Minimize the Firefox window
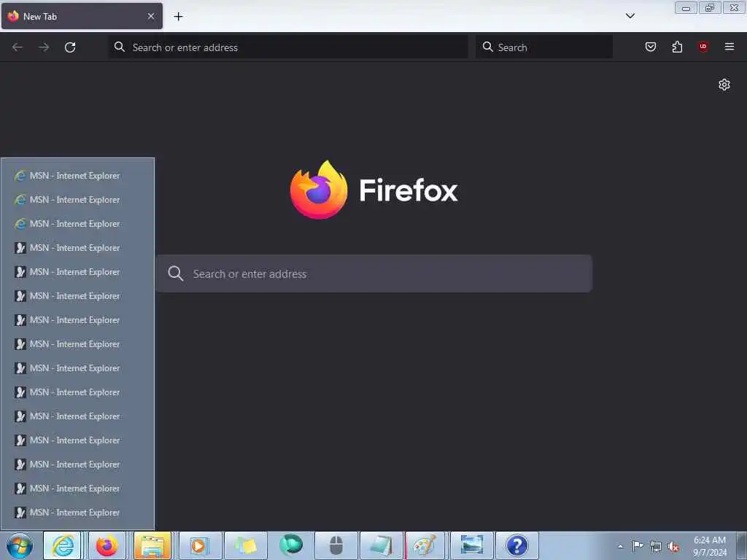Viewport: 747px width, 560px height. click(x=686, y=7)
